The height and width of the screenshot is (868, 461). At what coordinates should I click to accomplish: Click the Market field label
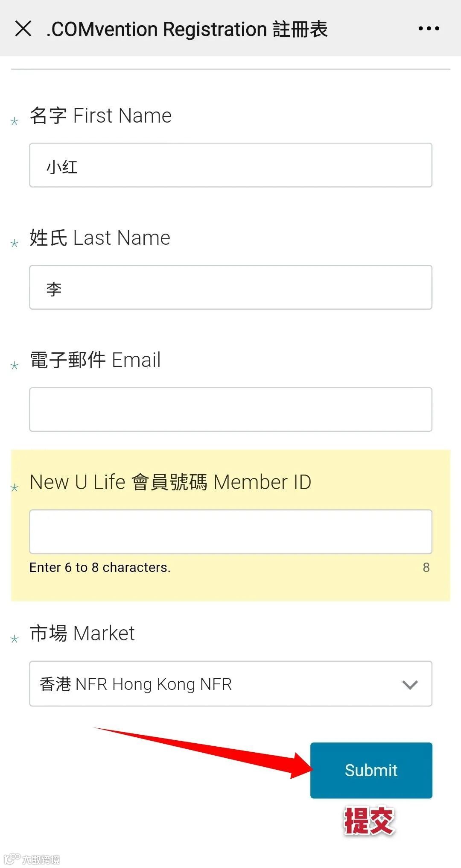click(82, 633)
